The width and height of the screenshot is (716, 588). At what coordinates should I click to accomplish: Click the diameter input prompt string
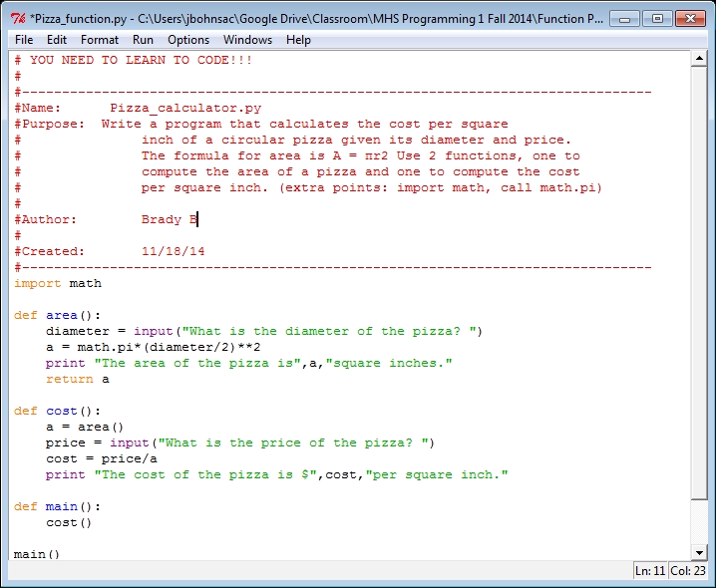329,332
